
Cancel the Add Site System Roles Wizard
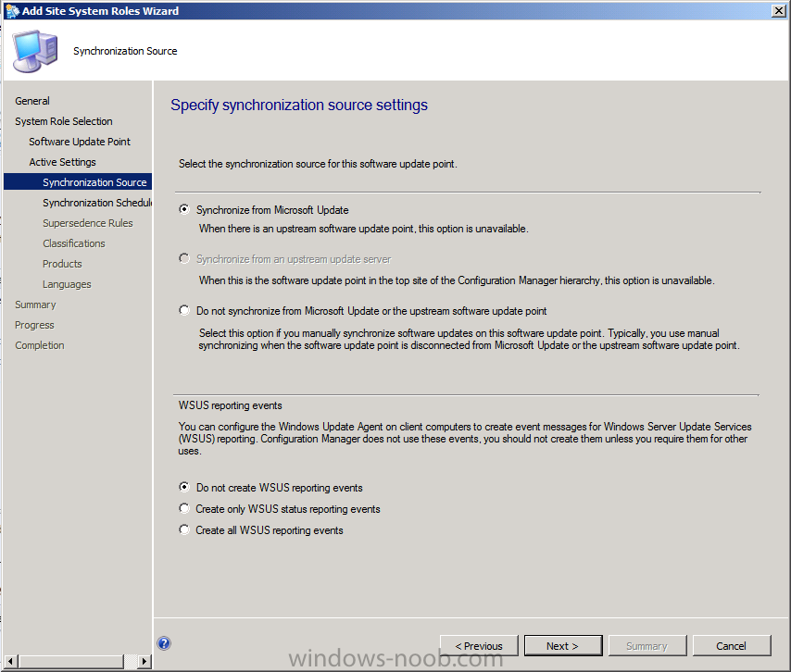pyautogui.click(x=732, y=646)
